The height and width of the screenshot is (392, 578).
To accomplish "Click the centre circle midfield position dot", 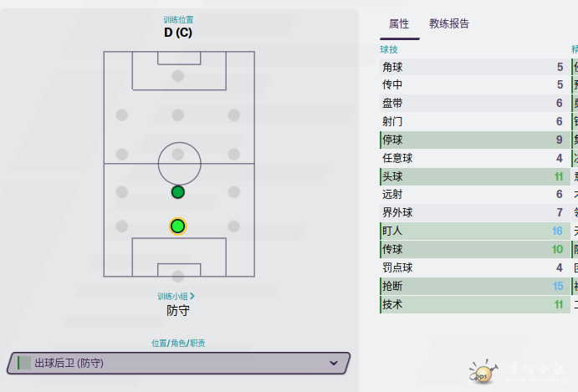I will tap(177, 154).
